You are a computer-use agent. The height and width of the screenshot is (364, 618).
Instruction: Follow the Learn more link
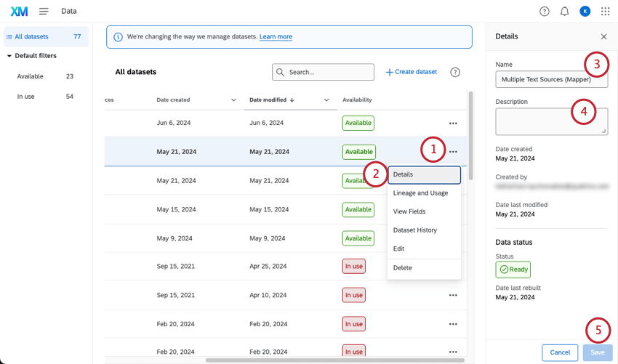pos(276,37)
